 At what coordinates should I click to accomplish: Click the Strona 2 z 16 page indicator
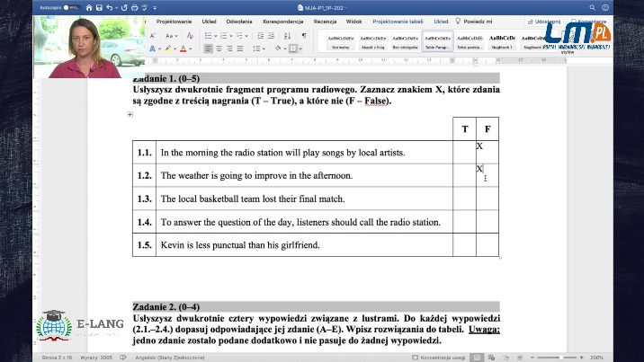click(57, 358)
